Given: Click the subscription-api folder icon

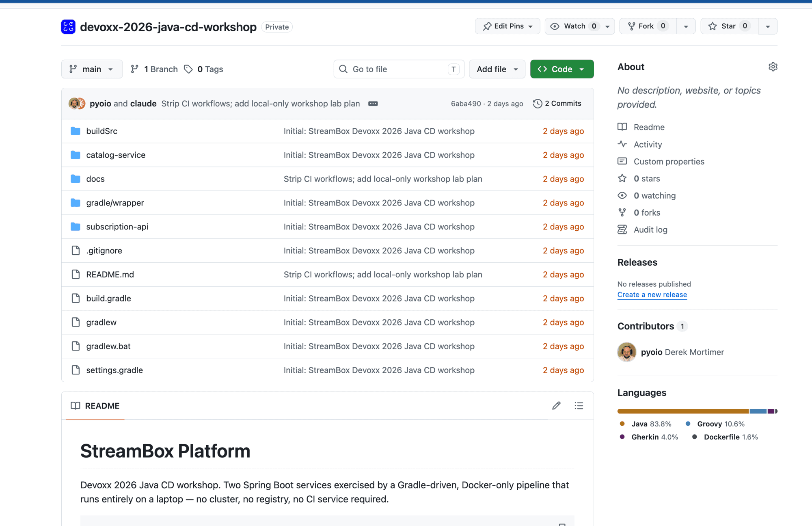Looking at the screenshot, I should 76,226.
